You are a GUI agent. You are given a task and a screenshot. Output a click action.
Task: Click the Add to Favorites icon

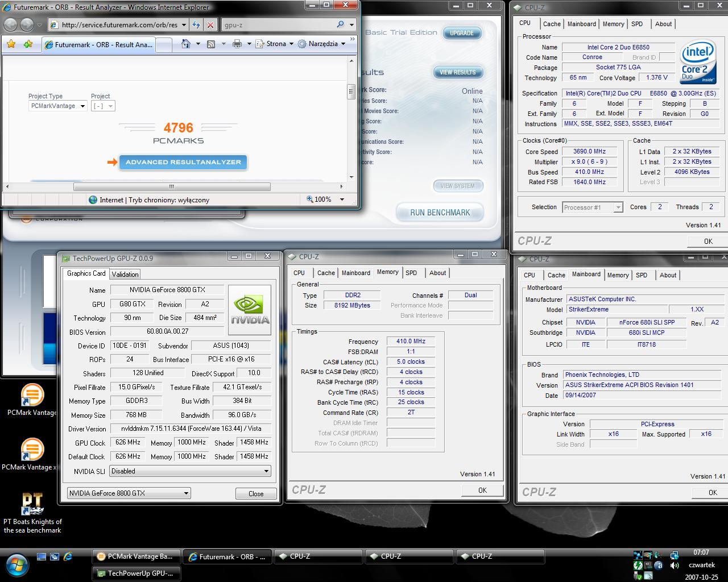point(28,44)
